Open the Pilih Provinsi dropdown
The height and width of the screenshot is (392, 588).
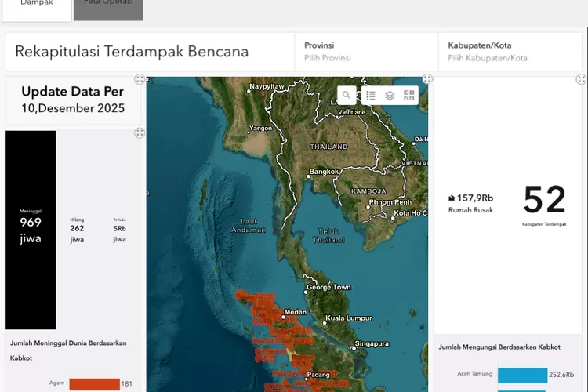tap(366, 52)
